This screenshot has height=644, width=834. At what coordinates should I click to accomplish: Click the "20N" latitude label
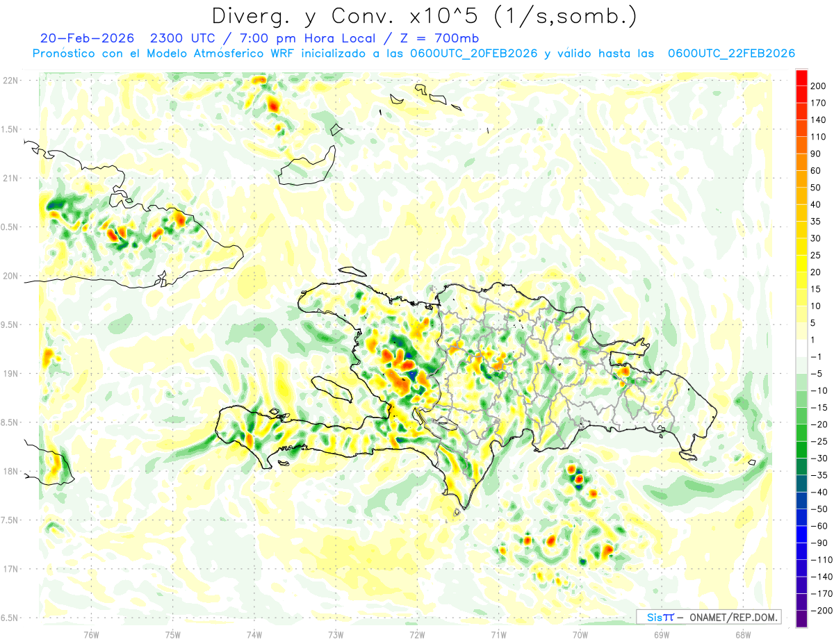tap(11, 276)
